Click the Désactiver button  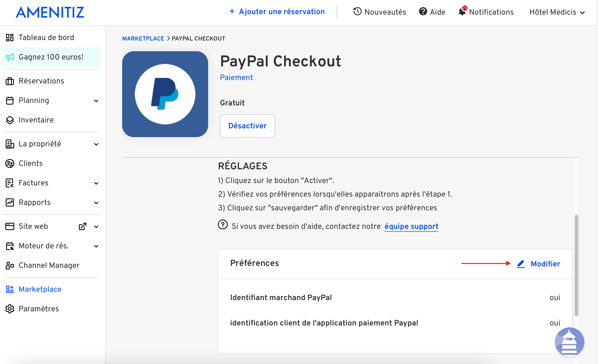[x=247, y=126]
